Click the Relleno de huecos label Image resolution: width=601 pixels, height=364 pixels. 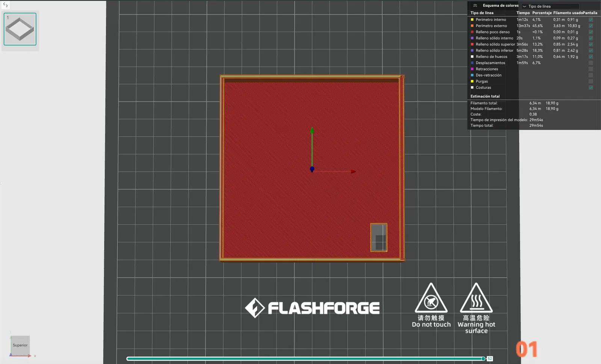coord(492,57)
